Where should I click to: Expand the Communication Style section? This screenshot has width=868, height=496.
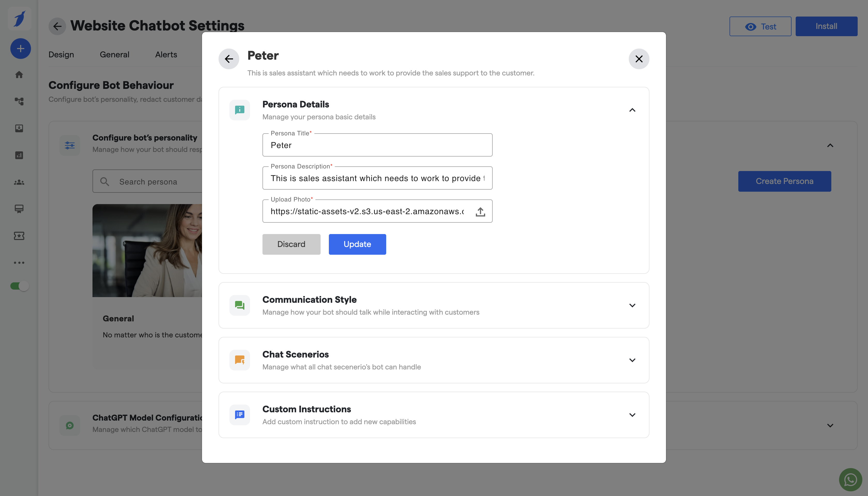pos(632,305)
